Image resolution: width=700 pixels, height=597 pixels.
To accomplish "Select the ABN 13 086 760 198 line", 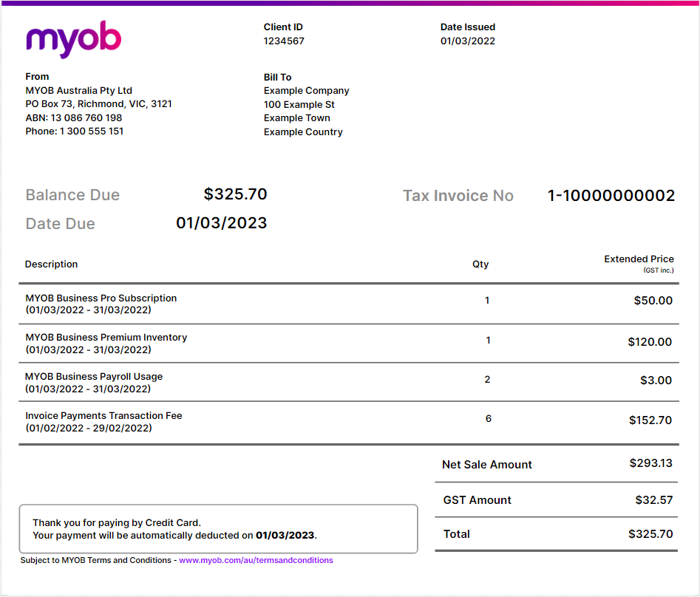I will [x=74, y=117].
